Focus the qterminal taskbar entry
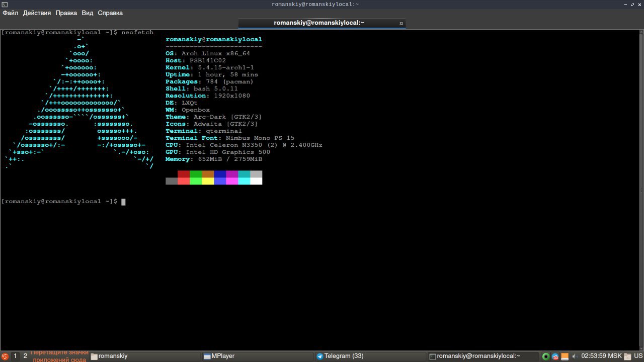This screenshot has height=362, width=644. coord(483,356)
